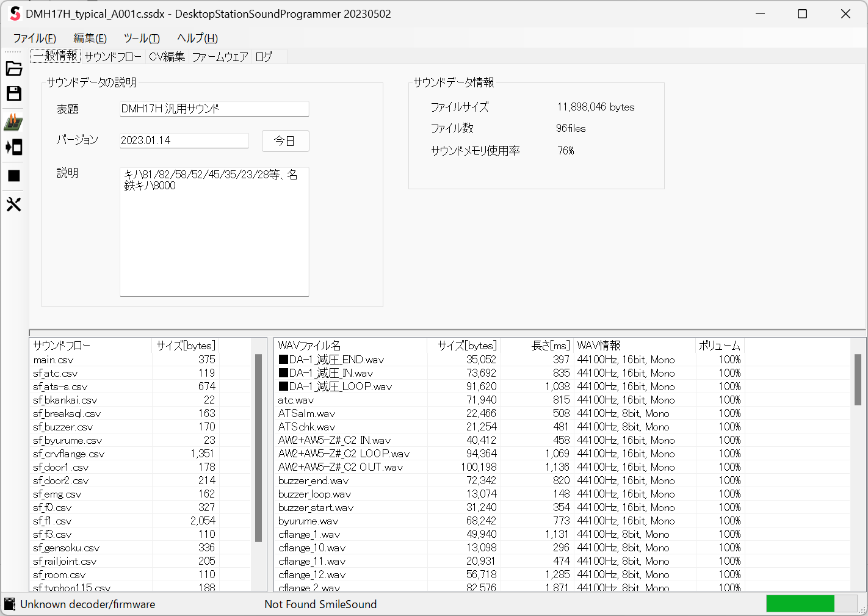Open the wrench and screwdriver settings icon
The height and width of the screenshot is (616, 868).
13,204
